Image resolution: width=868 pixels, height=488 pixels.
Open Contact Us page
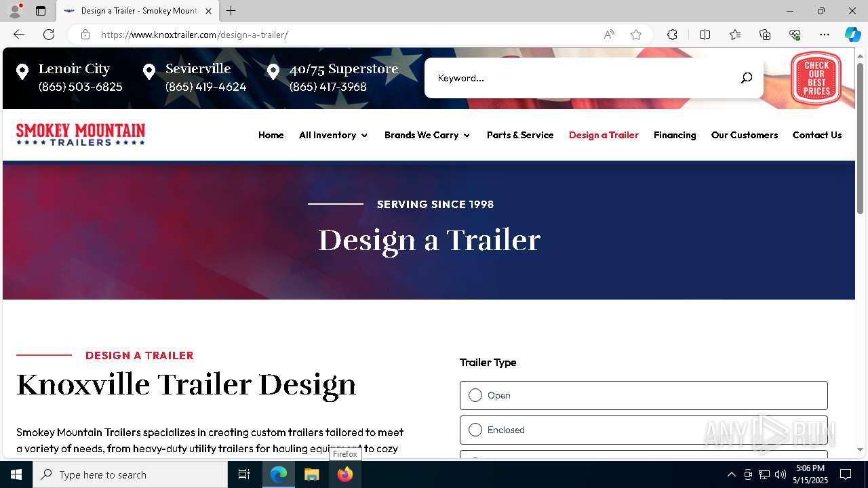point(817,135)
